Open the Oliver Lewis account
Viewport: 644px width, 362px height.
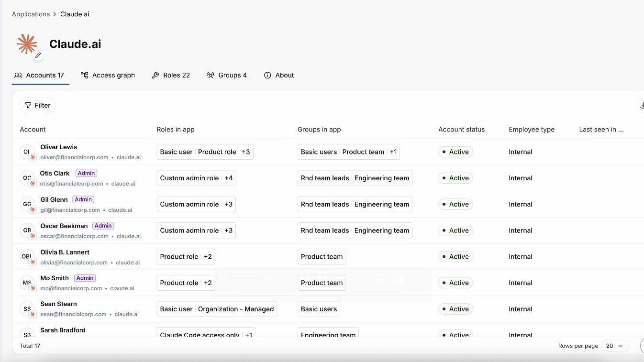[x=58, y=147]
